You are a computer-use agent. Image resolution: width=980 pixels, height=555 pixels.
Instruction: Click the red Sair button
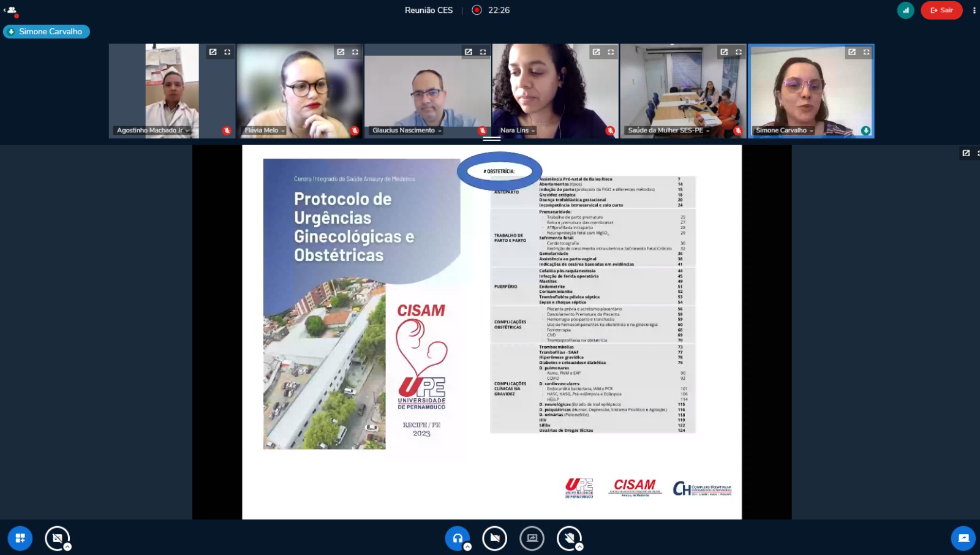[941, 10]
